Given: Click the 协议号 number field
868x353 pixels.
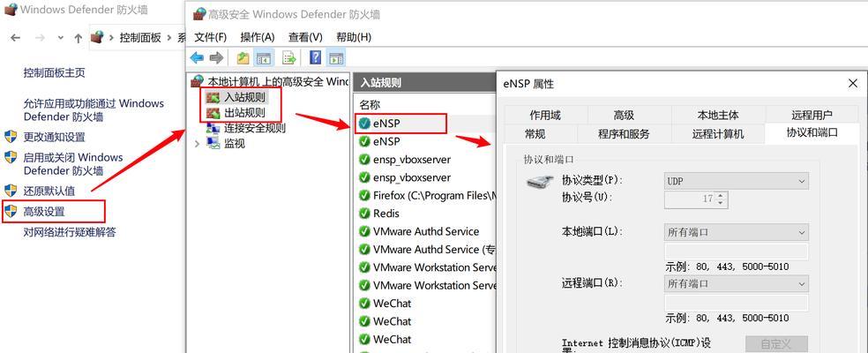Looking at the screenshot, I should click(690, 199).
